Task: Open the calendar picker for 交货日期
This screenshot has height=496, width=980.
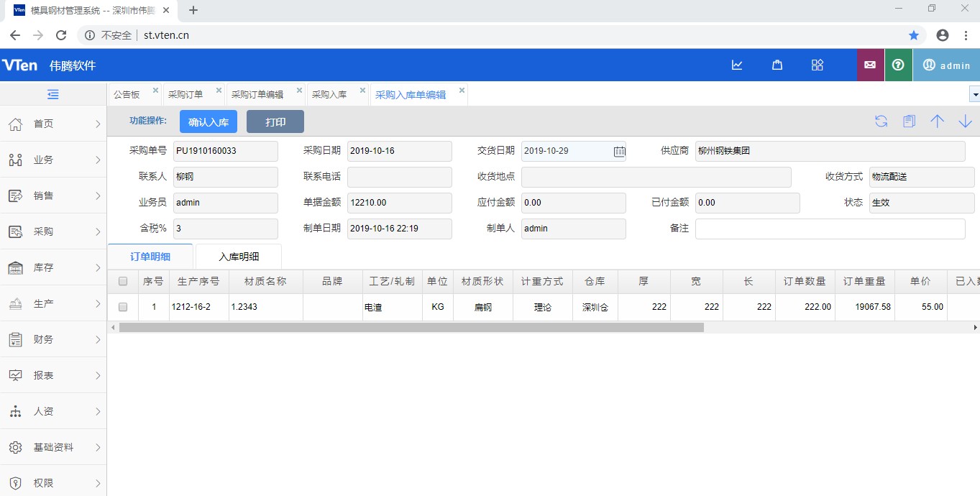Action: [x=619, y=152]
